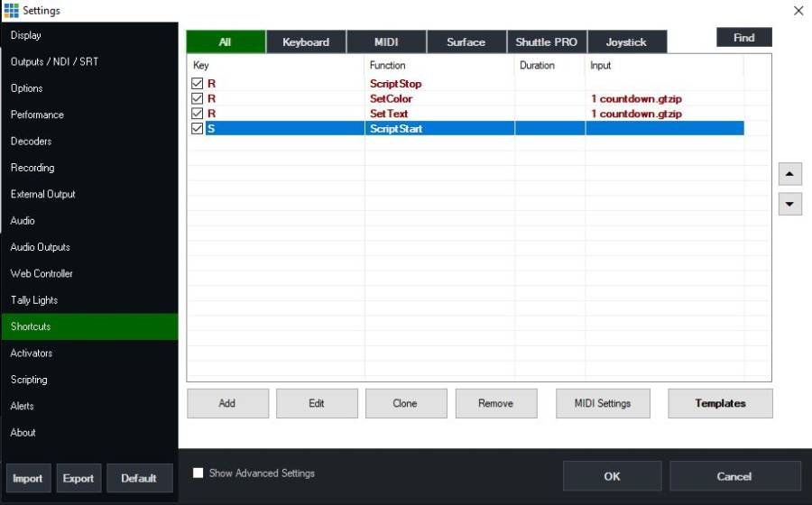Remove the selected shortcut

tap(495, 403)
